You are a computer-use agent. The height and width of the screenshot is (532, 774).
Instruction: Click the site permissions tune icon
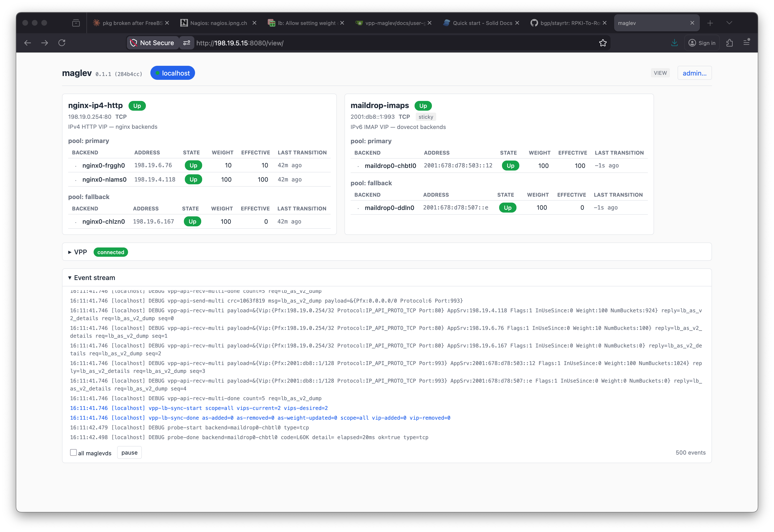coord(187,43)
